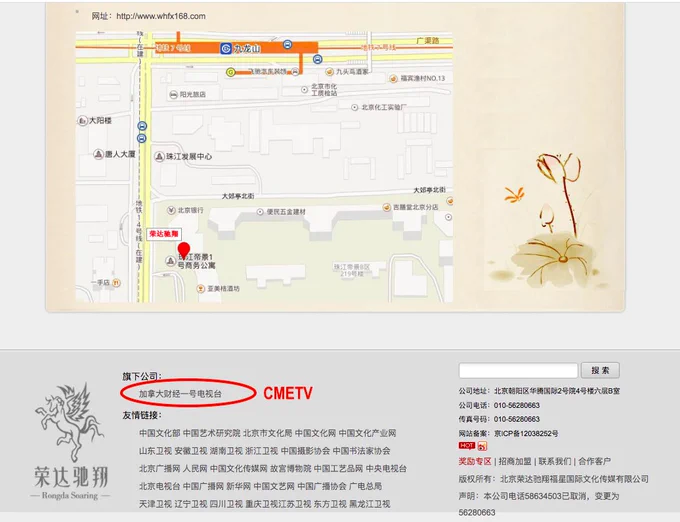Open the 招商加盟 link
Screen dimensions: 680x522
click(x=515, y=461)
